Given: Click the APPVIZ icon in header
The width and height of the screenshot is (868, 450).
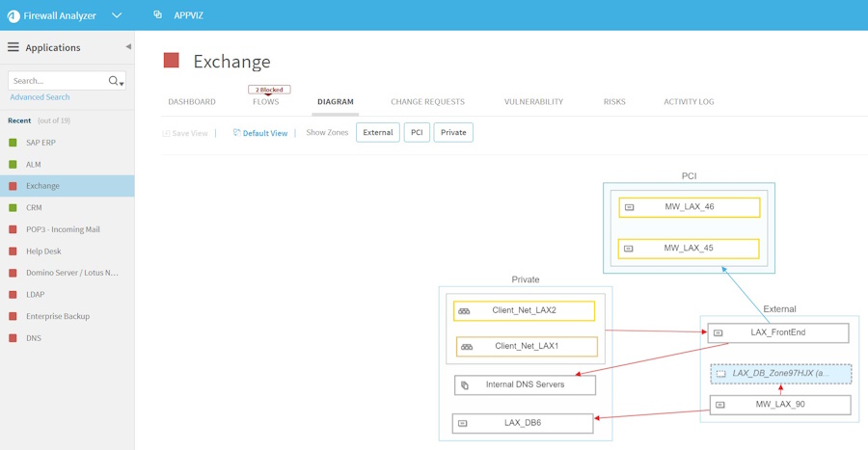Looking at the screenshot, I should (158, 14).
